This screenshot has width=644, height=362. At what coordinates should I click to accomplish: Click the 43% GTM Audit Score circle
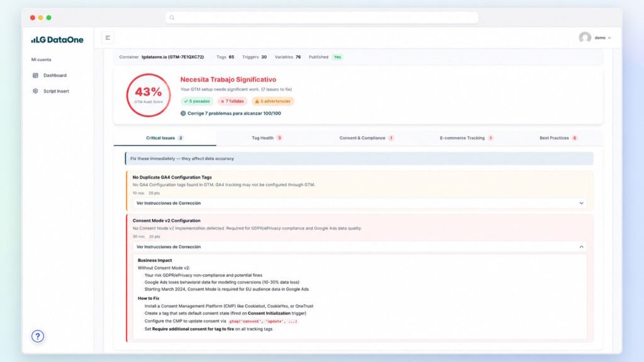pyautogui.click(x=148, y=96)
